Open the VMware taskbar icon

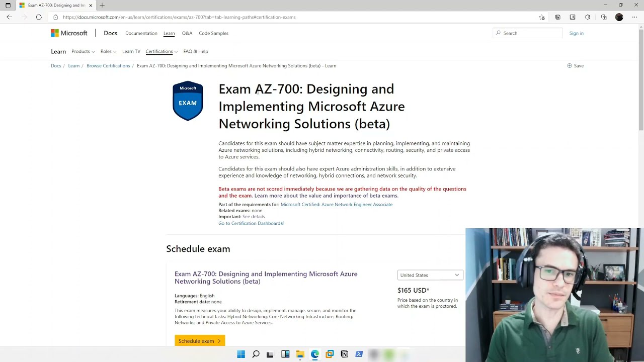330,354
